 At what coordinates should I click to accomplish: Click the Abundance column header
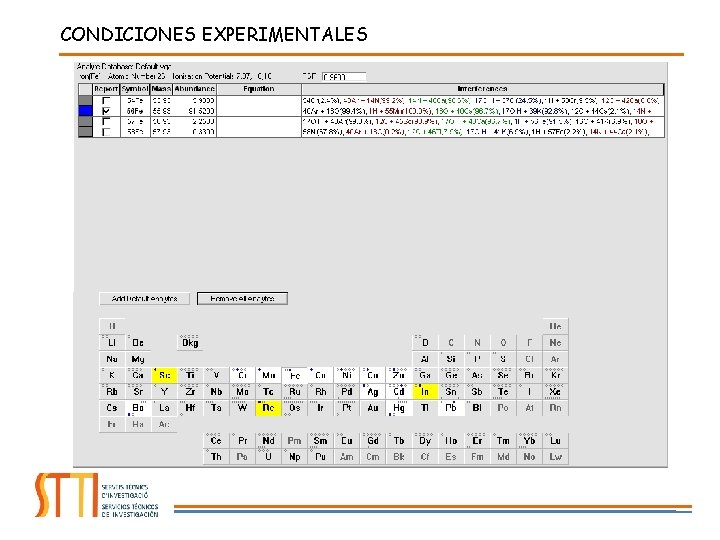pos(194,89)
